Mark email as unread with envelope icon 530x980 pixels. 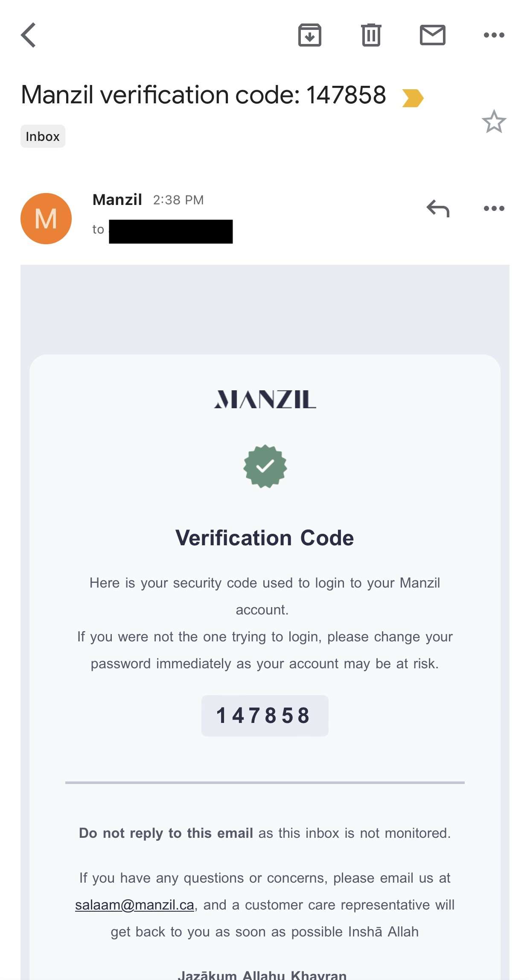tap(433, 35)
